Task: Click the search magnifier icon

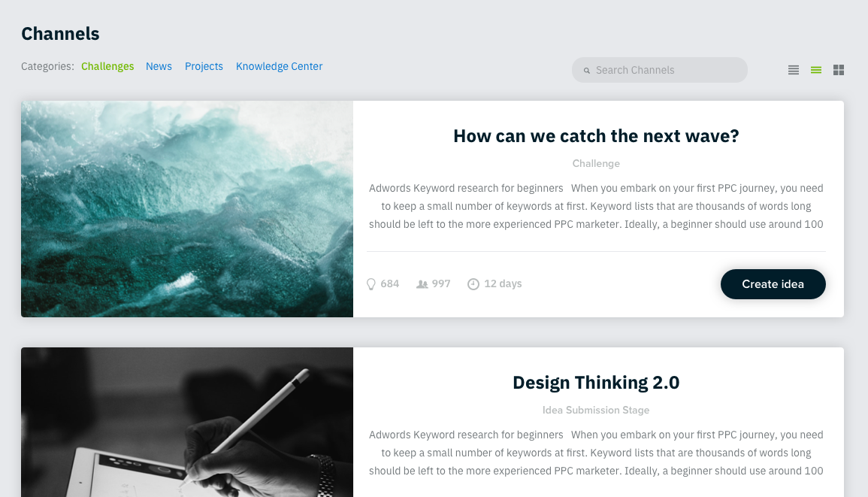Action: 587,71
